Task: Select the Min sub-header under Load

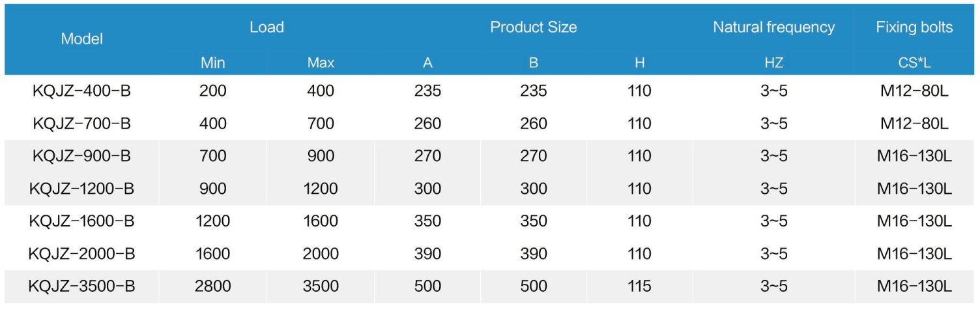Action: click(x=212, y=63)
